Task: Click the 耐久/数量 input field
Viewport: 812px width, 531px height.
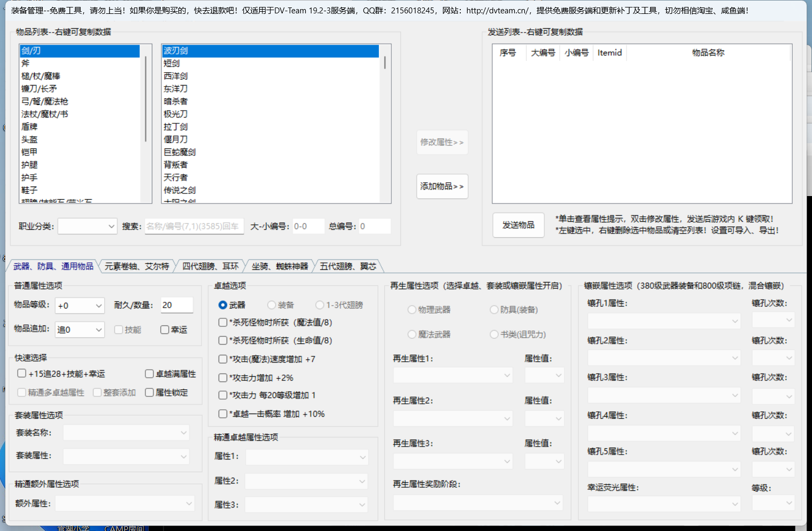Action: [176, 305]
